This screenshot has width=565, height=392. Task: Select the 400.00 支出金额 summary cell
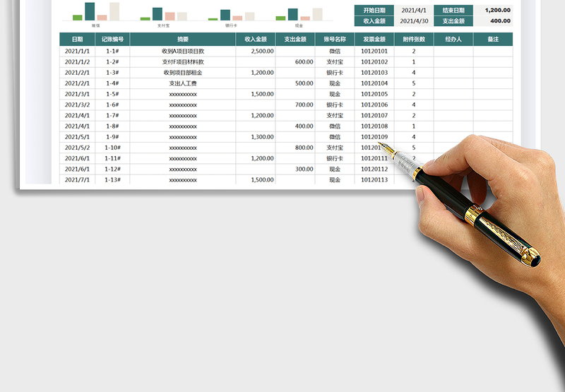point(493,21)
